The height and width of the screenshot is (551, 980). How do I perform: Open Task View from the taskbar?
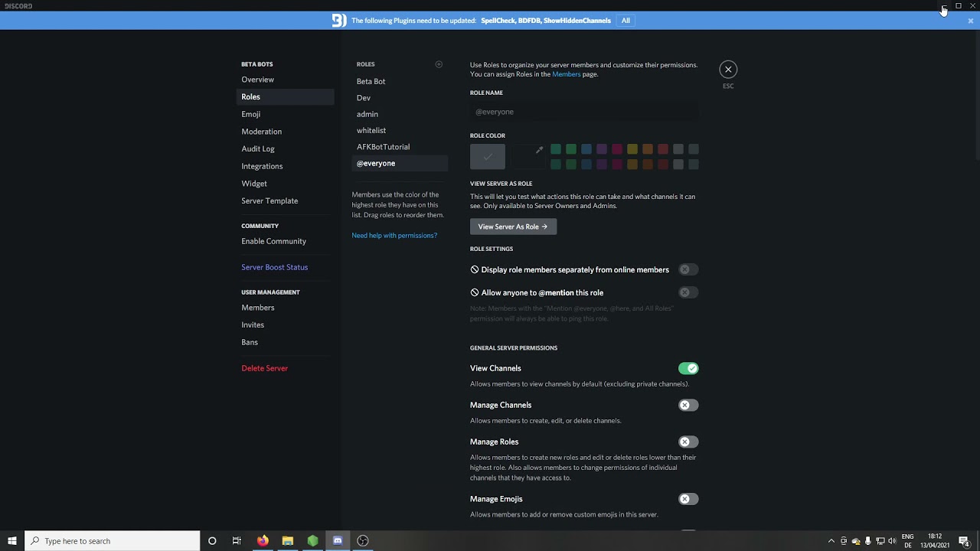click(x=237, y=541)
